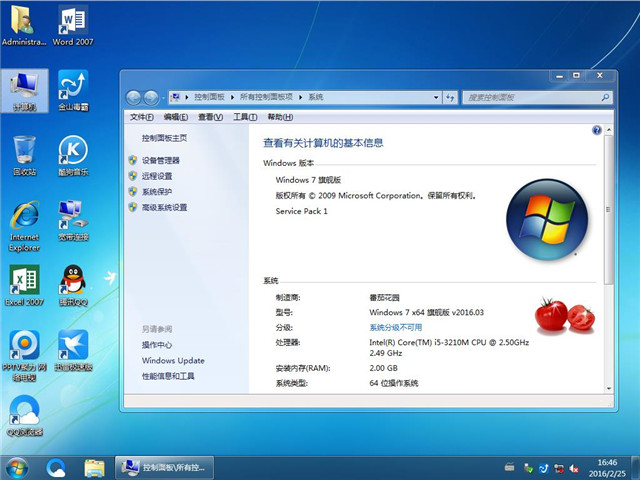Open the 金山毒霸 desktop shortcut
The height and width of the screenshot is (480, 640).
pos(73,91)
